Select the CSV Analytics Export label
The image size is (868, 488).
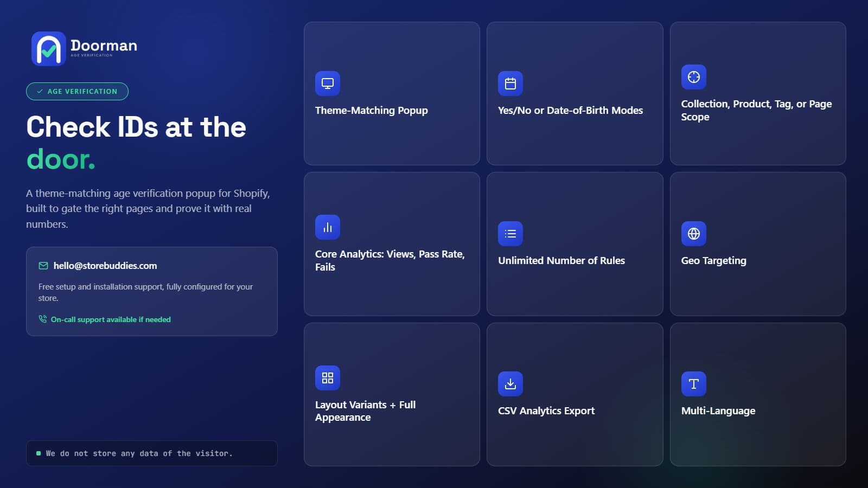(546, 411)
